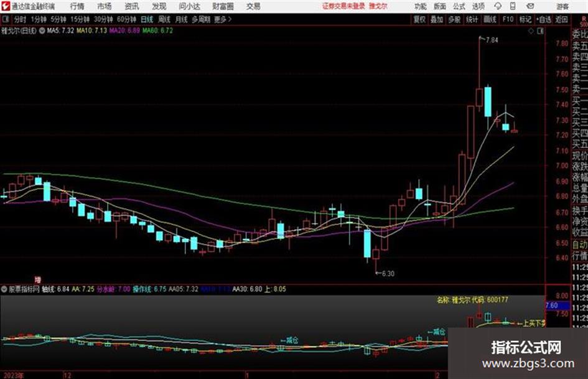Expand the 更多 period options chevron
The image size is (588, 379).
pyautogui.click(x=230, y=19)
